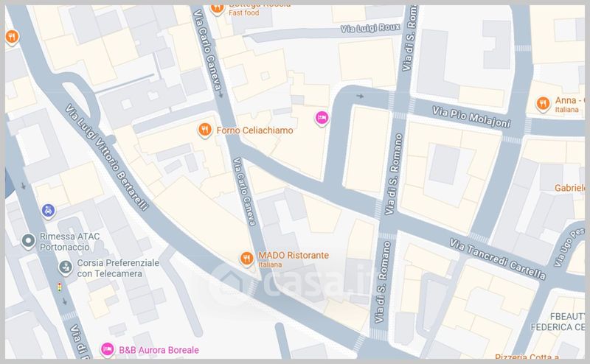Click the Rimessa ATAC Portonaccio marker
The image size is (590, 364).
pos(28,241)
